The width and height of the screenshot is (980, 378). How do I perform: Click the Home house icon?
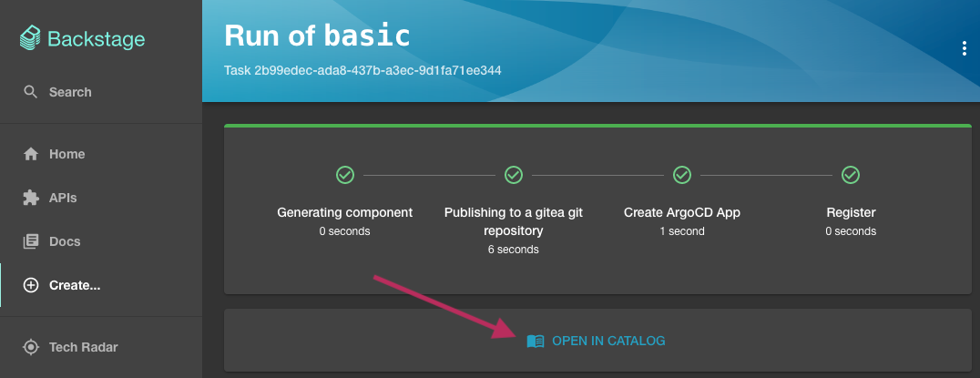[x=31, y=154]
